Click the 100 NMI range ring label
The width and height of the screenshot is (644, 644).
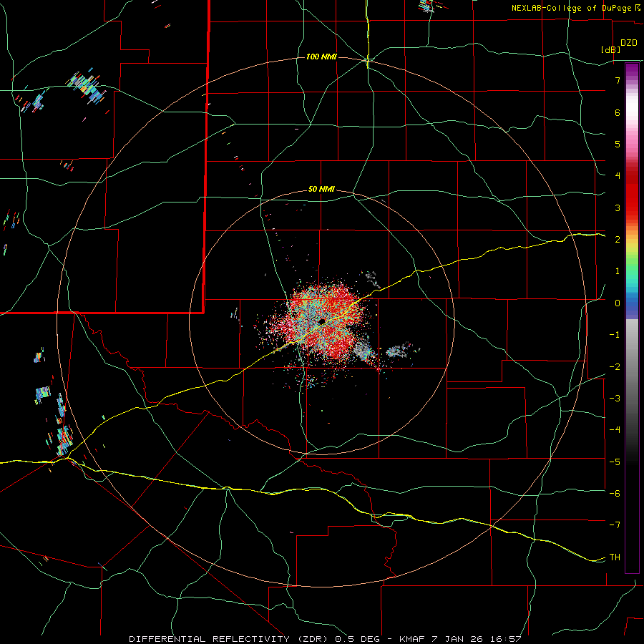tap(321, 57)
